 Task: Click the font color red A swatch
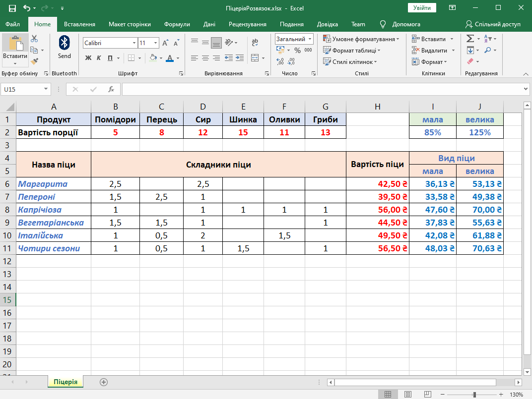(170, 58)
